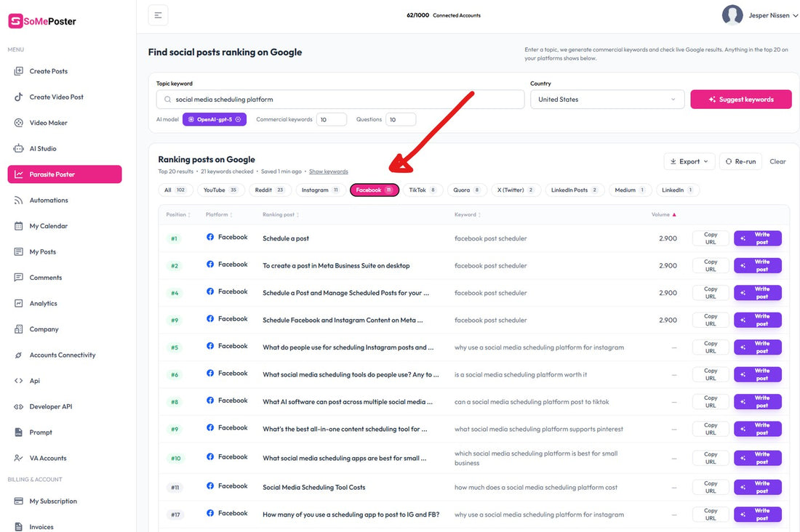Screen dimensions: 800x532
Task: Open Developer API in sidebar
Action: coord(50,406)
